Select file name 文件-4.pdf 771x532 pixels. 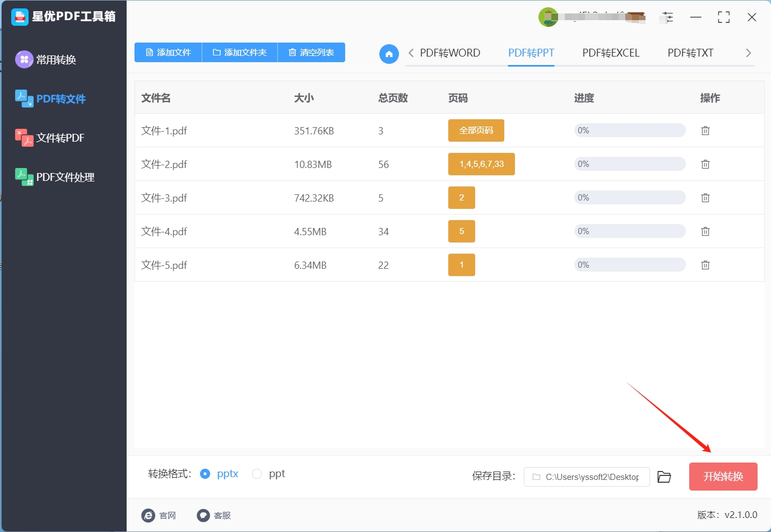click(164, 232)
